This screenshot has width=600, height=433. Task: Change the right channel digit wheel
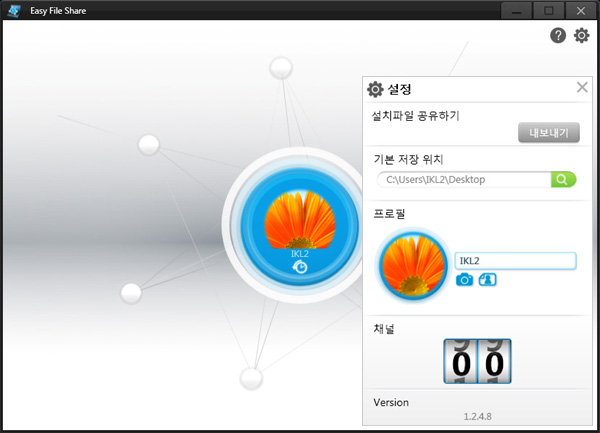point(494,361)
